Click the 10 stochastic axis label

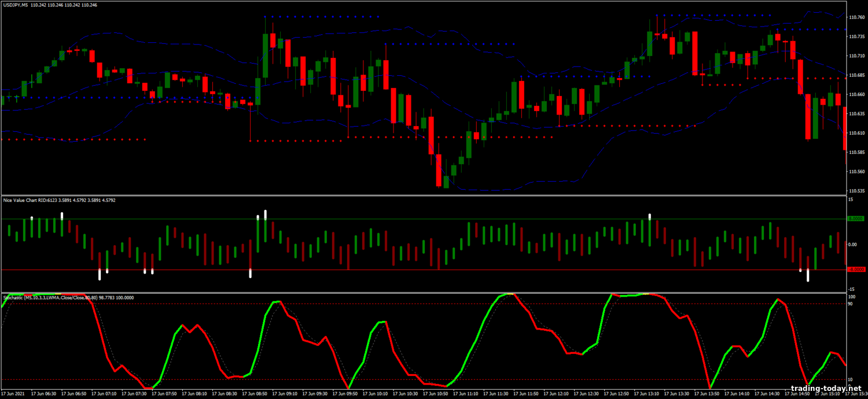tap(851, 380)
